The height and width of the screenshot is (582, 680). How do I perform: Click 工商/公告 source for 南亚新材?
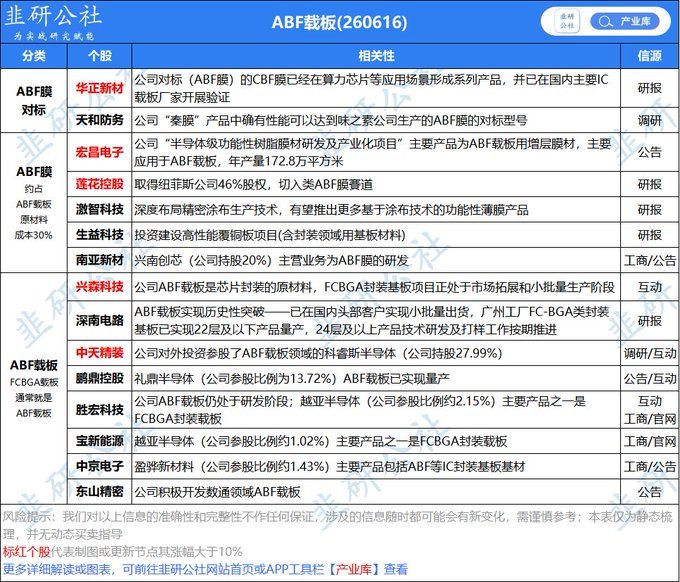coord(650,260)
